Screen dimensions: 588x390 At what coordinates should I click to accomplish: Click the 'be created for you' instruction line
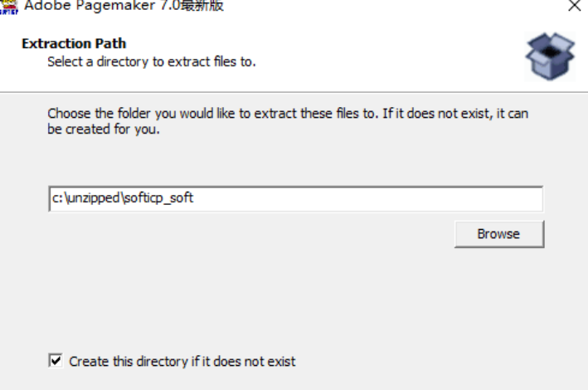104,130
